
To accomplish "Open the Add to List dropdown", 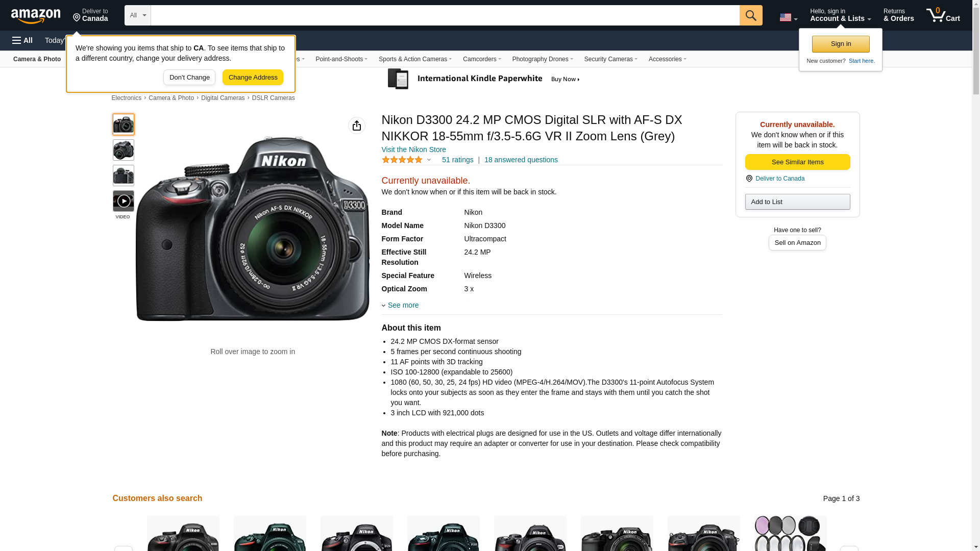I will pyautogui.click(x=797, y=202).
